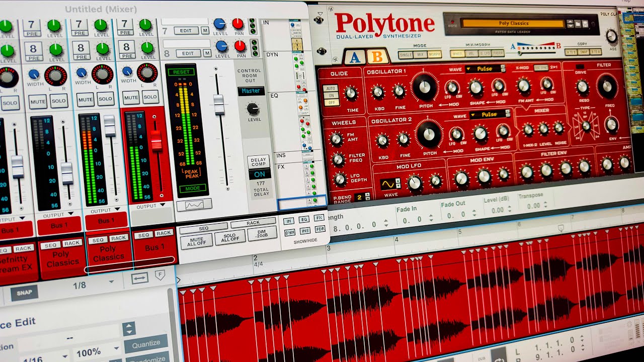The image size is (644, 362).
Task: Click the filter FREQ knob
Action: 607,86
